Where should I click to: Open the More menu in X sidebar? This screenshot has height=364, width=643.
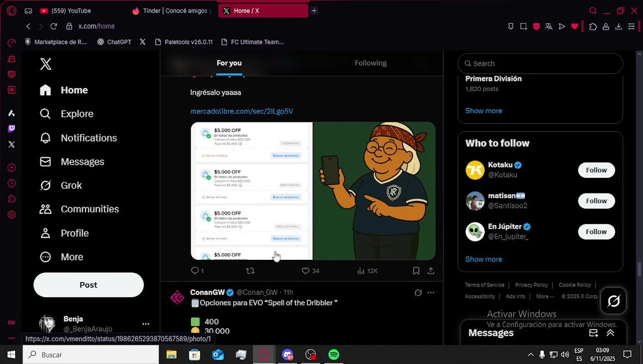tap(61, 257)
